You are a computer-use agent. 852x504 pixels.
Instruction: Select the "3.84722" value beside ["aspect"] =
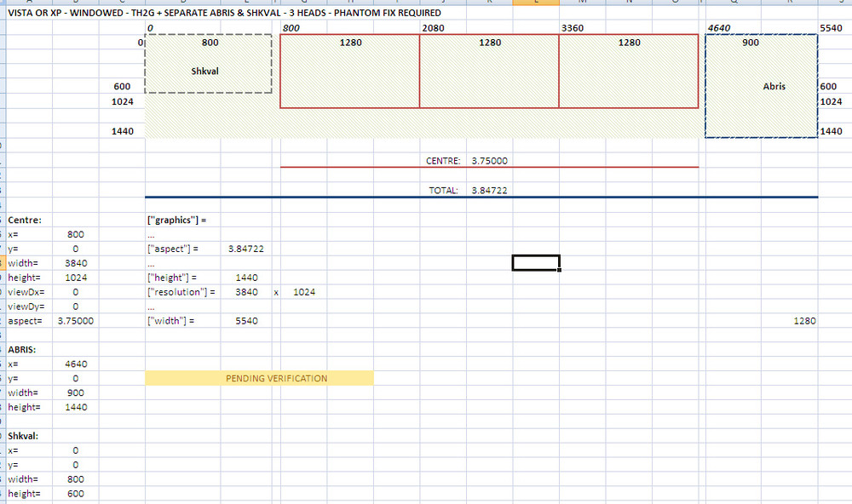246,249
